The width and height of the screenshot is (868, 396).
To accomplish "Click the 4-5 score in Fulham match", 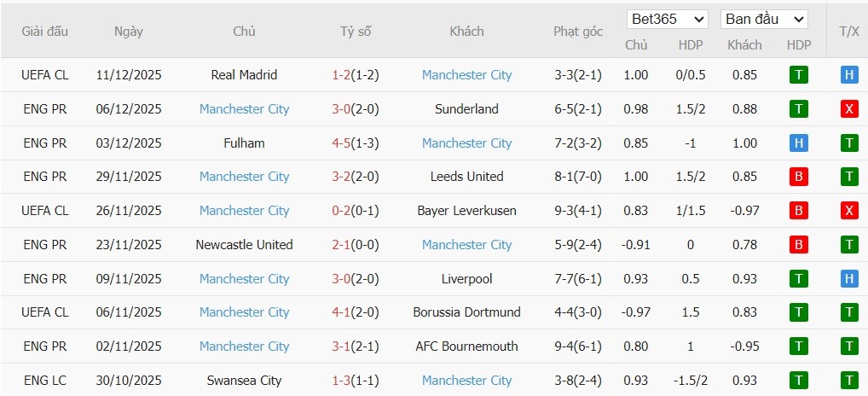I will (x=340, y=143).
